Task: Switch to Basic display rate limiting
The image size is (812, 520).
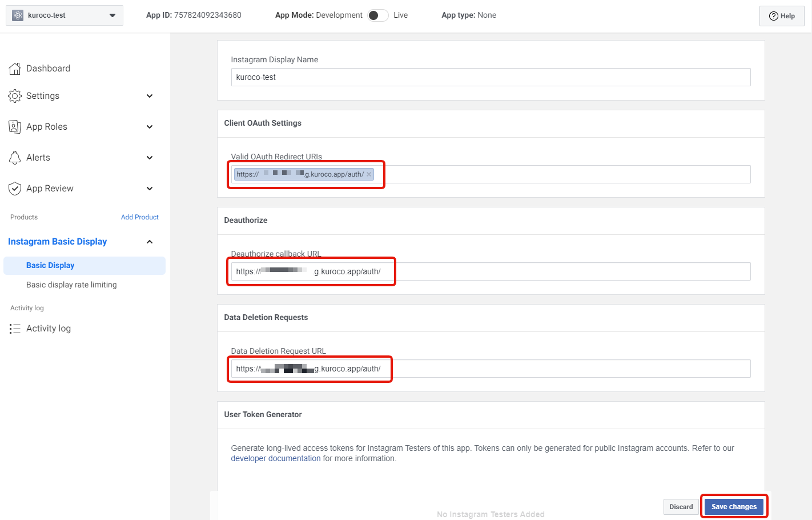Action: click(70, 284)
